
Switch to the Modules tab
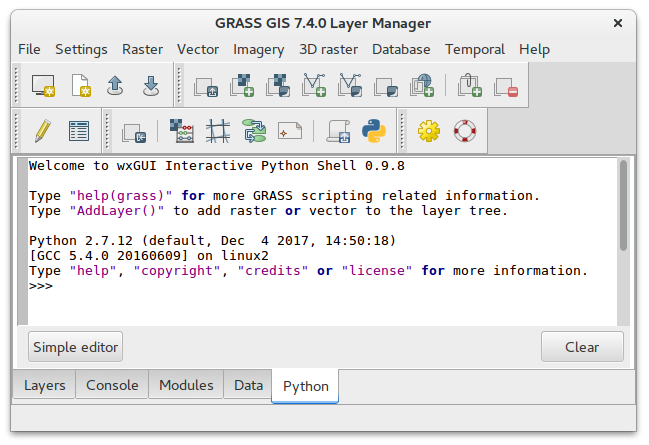point(186,385)
